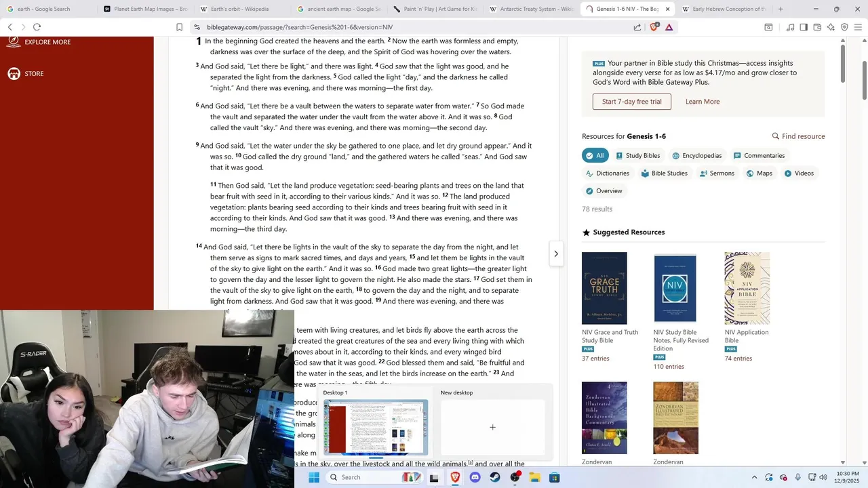Click the tab search icon in the toolbar
This screenshot has height=488, width=868.
(768, 27)
